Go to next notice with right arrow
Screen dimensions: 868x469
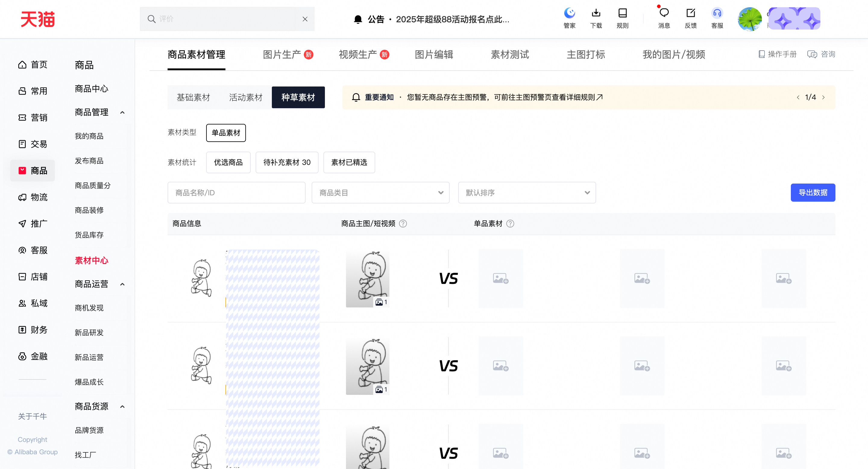823,97
